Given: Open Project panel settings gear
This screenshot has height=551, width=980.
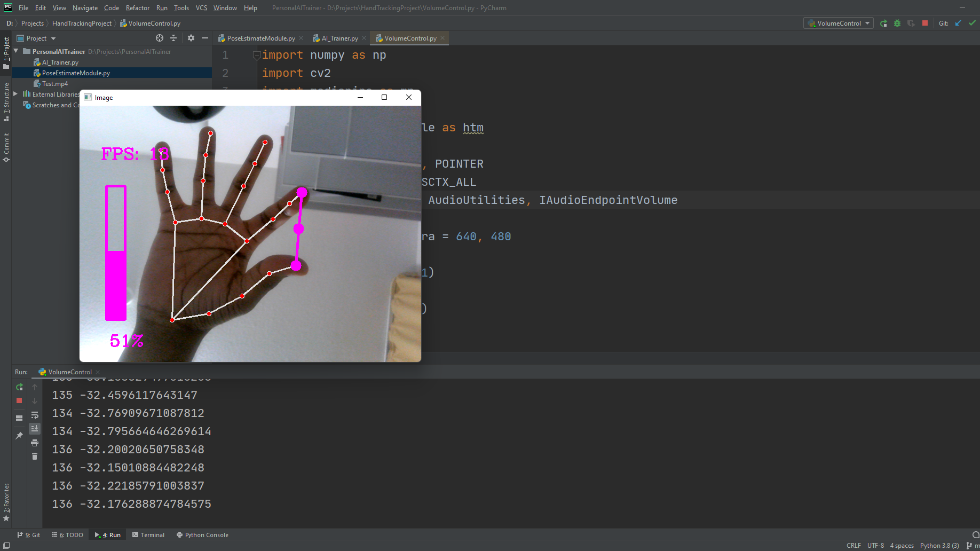Looking at the screenshot, I should tap(191, 38).
